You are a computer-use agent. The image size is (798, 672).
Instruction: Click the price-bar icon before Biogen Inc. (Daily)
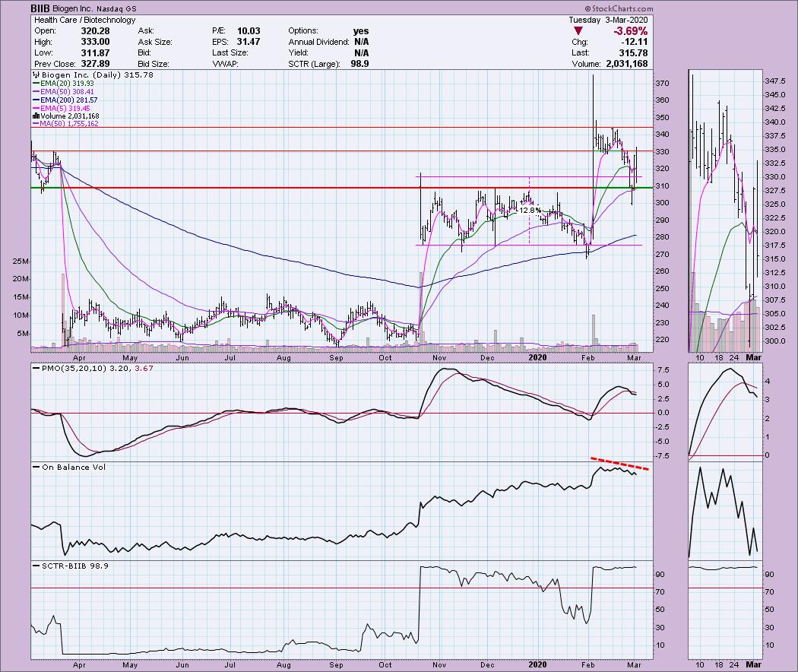point(36,74)
